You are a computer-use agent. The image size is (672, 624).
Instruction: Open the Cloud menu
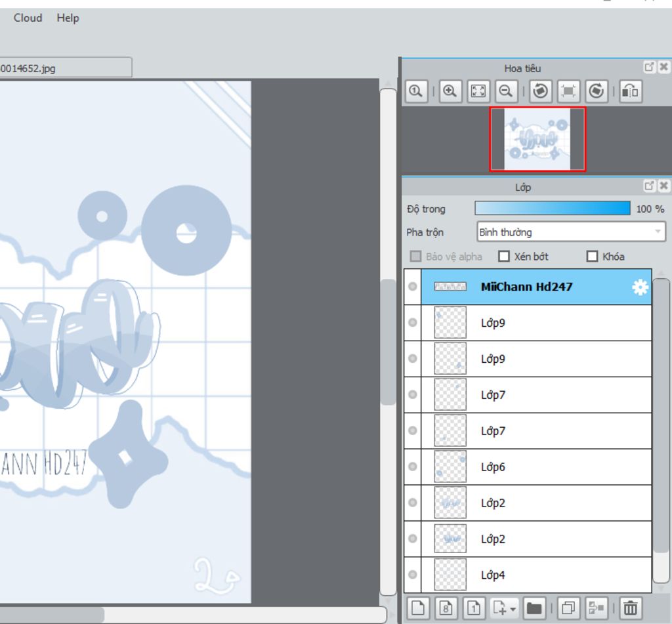28,18
